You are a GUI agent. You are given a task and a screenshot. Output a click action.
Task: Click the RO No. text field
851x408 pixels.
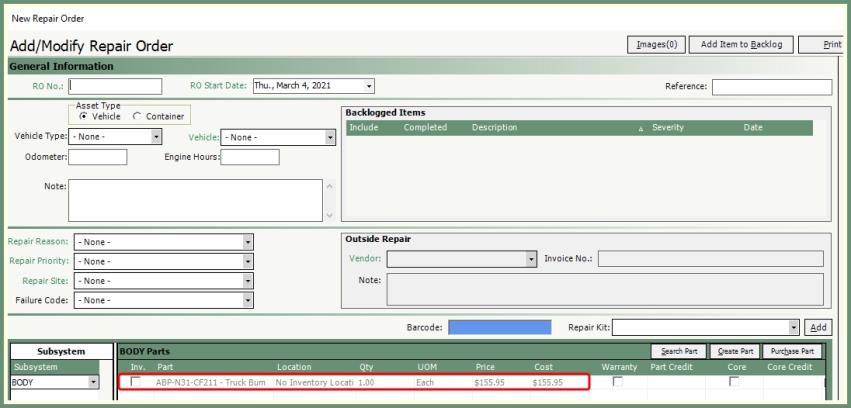(115, 86)
